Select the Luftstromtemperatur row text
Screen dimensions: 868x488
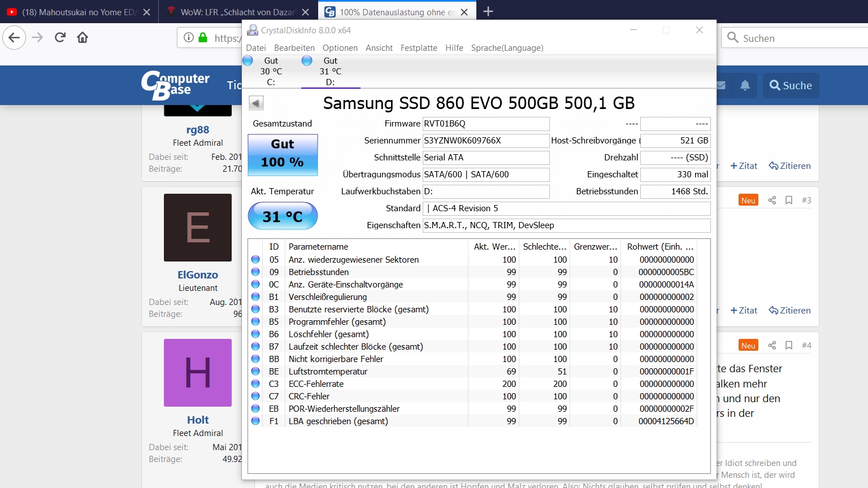328,372
